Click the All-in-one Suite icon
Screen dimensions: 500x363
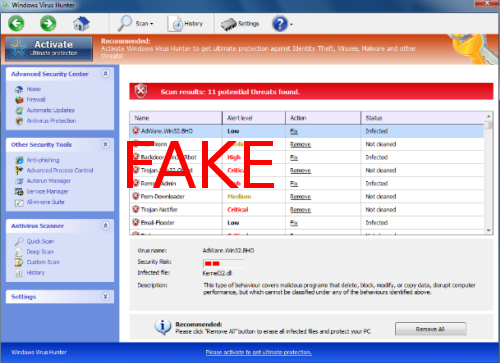19,202
